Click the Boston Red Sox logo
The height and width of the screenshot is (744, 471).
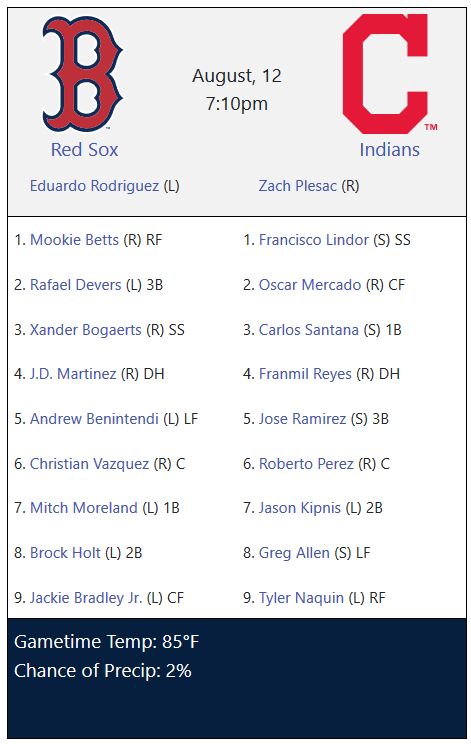click(83, 74)
